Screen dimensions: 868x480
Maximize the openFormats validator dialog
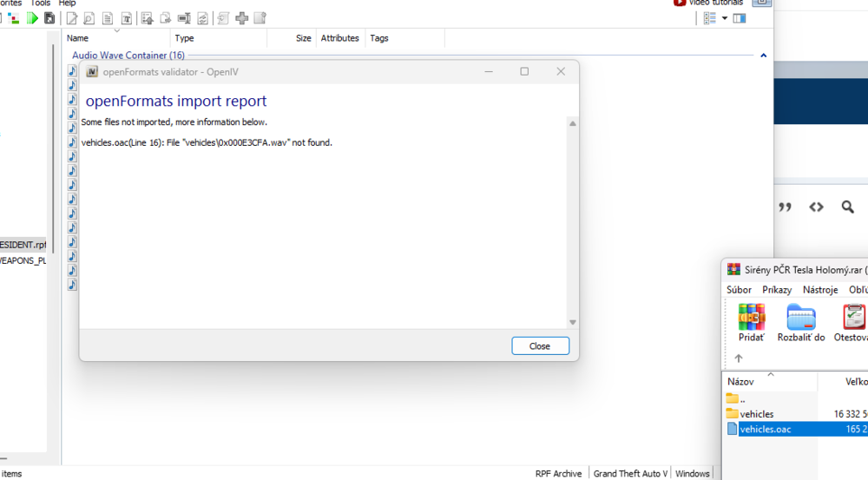click(524, 71)
